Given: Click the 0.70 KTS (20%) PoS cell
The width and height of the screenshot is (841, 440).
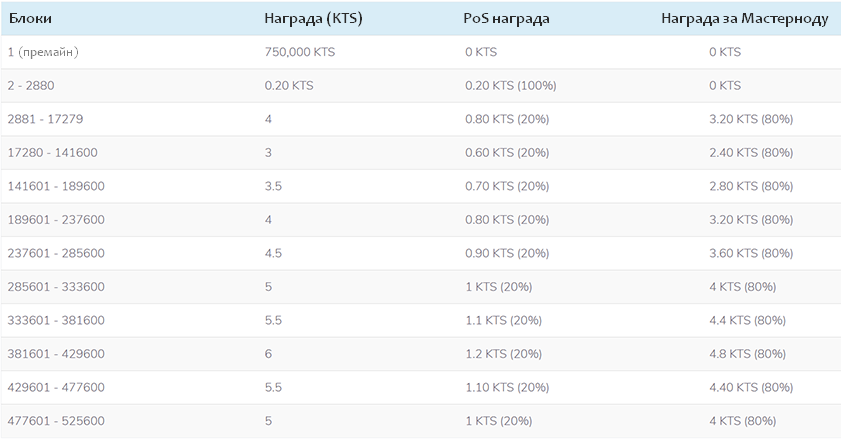Looking at the screenshot, I should click(x=507, y=186).
